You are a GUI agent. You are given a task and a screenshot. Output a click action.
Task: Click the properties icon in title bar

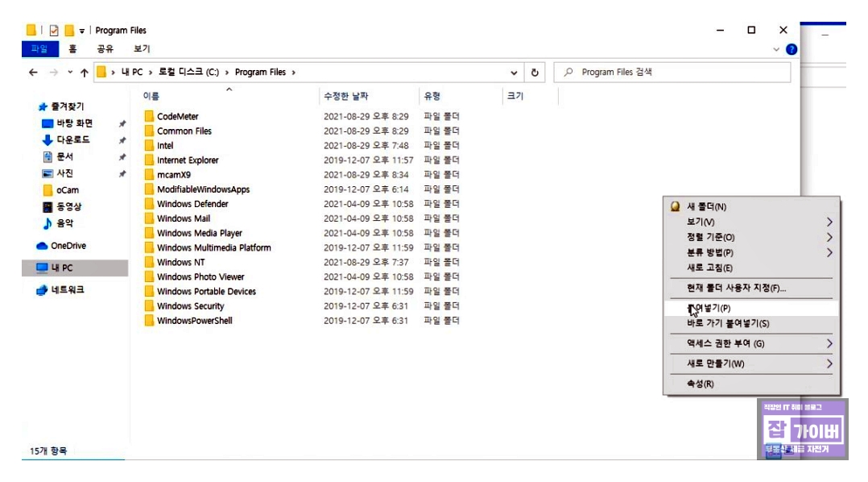click(x=54, y=31)
